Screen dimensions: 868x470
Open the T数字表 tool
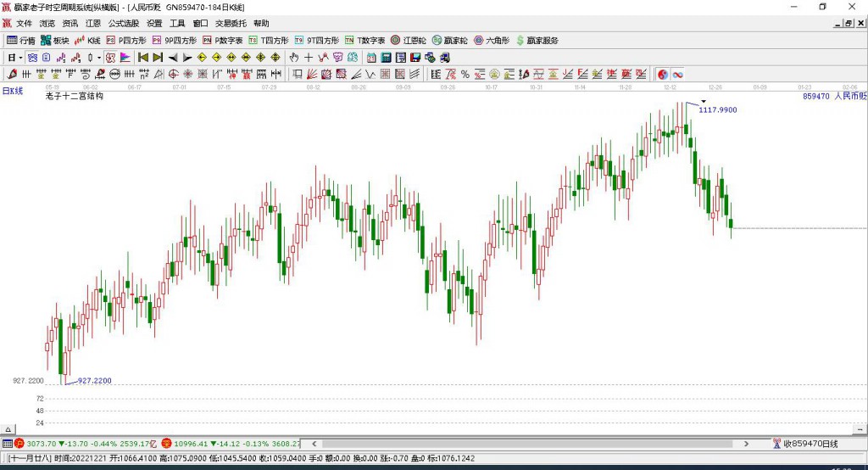364,41
